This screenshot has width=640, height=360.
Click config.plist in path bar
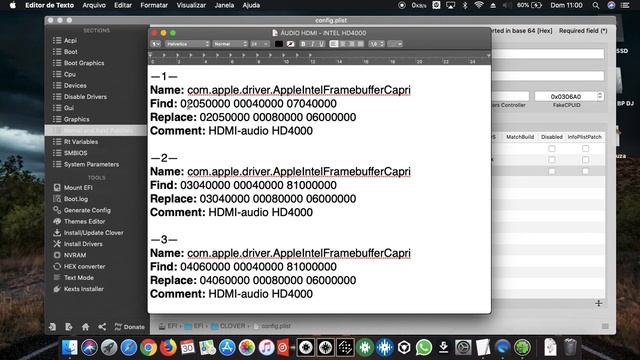point(272,326)
